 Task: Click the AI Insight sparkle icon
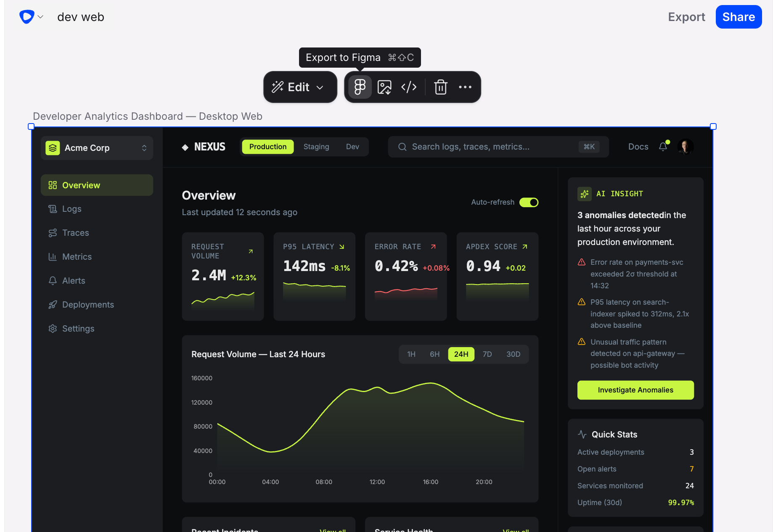pos(585,194)
